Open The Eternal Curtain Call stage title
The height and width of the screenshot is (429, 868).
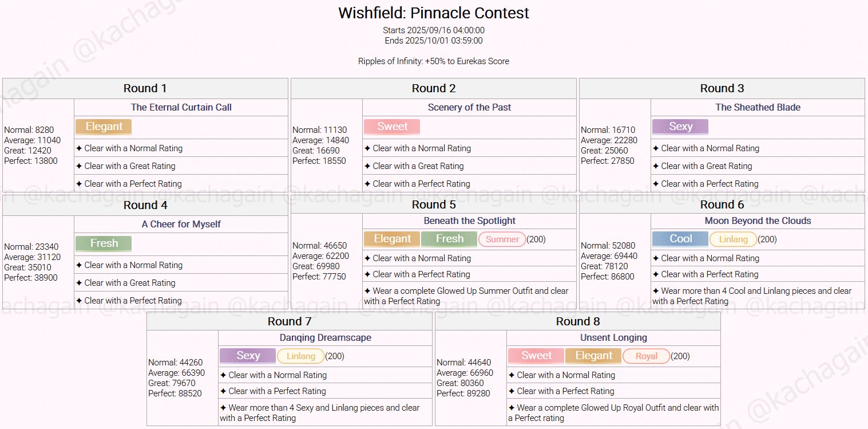(x=181, y=107)
